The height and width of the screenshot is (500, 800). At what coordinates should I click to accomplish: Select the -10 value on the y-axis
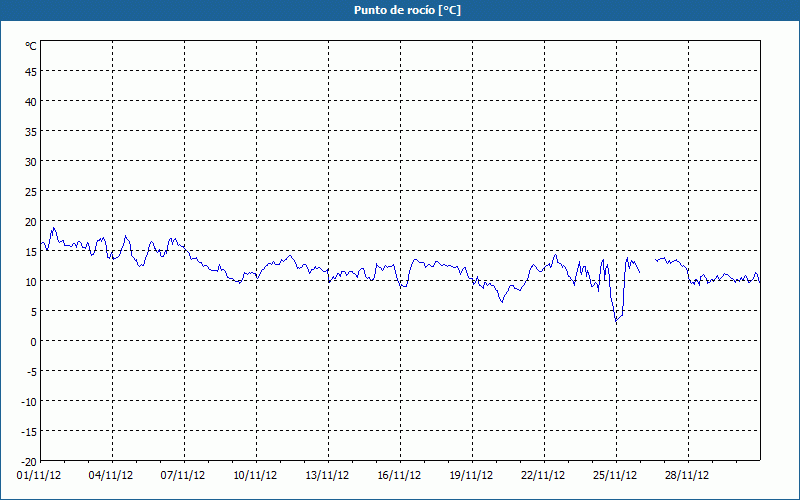tap(29, 402)
